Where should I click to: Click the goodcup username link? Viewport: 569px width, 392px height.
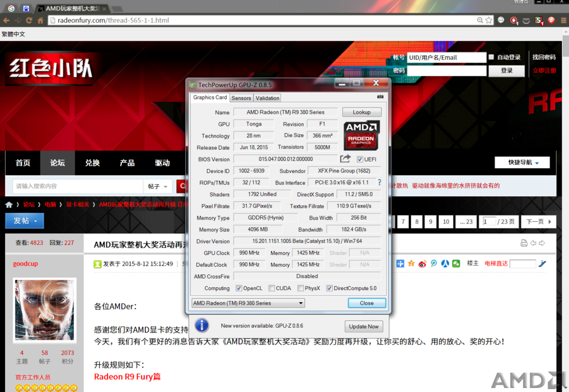(x=26, y=263)
